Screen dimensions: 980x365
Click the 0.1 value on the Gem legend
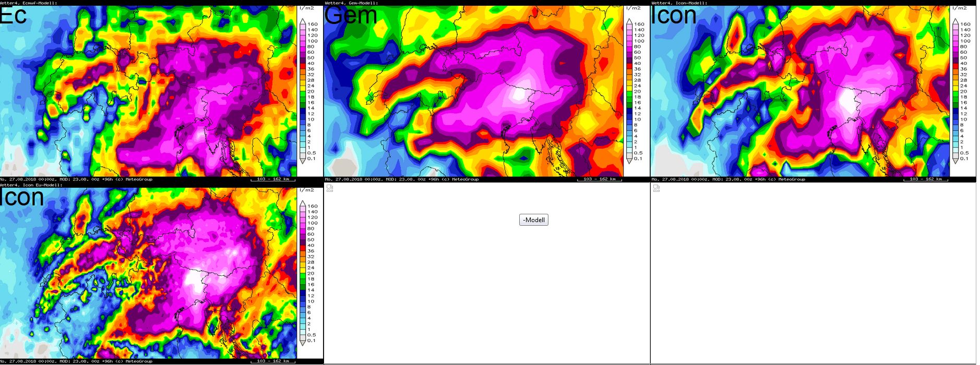coord(638,159)
